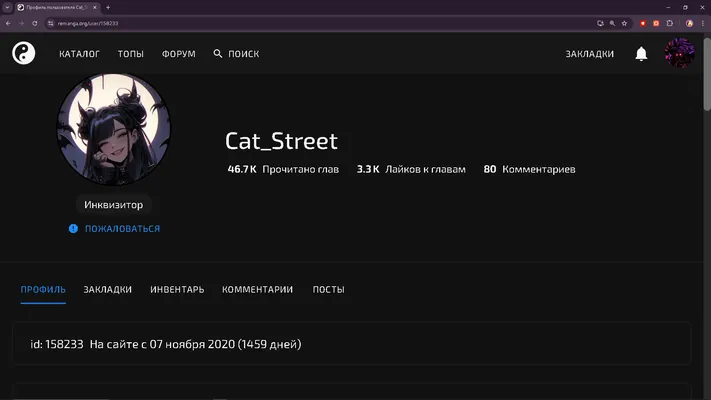Screen dimensions: 711x400
Task: Select the Комментарии tab
Action: tap(258, 289)
